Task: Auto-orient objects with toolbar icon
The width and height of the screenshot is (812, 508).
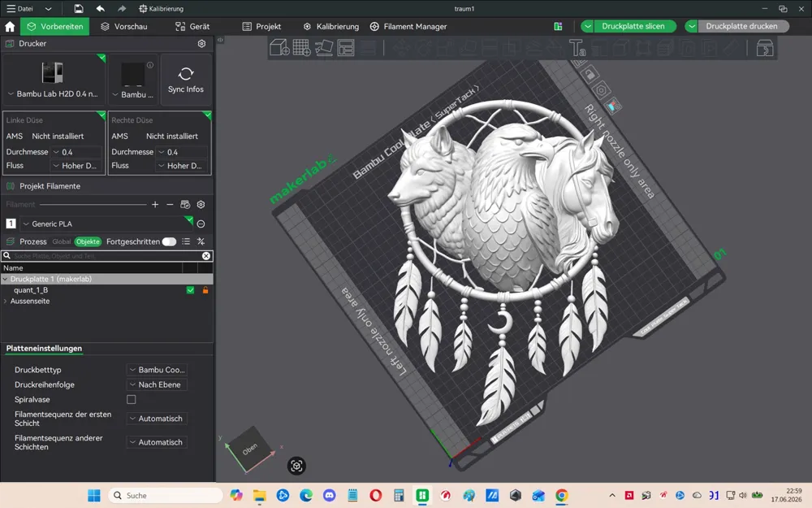Action: tap(324, 48)
